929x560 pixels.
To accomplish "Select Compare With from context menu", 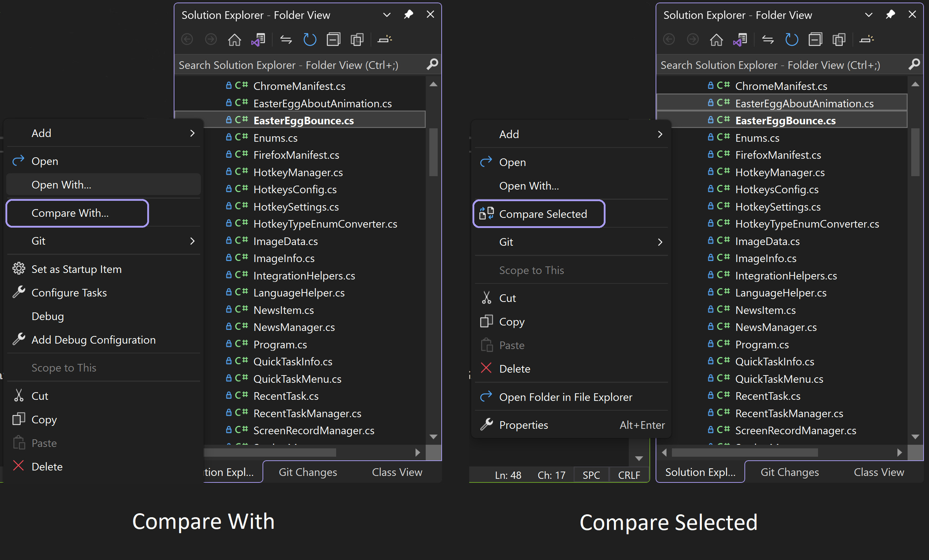I will pyautogui.click(x=70, y=213).
